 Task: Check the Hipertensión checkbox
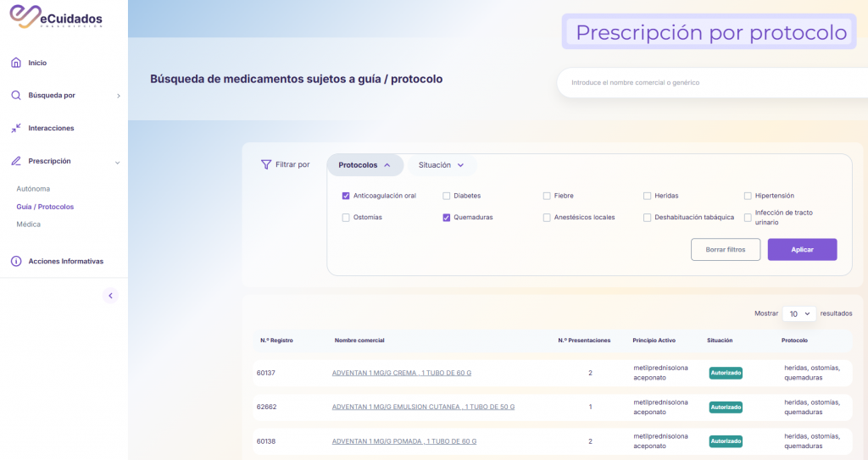748,196
